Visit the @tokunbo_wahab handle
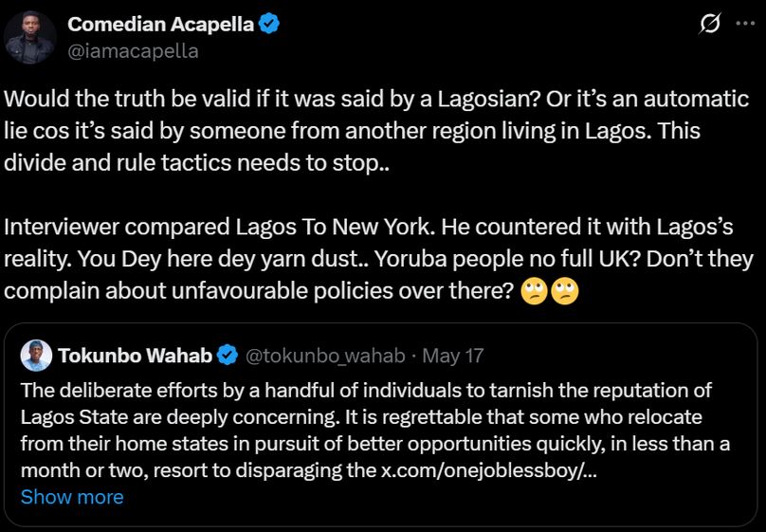766x532 pixels. pos(325,356)
